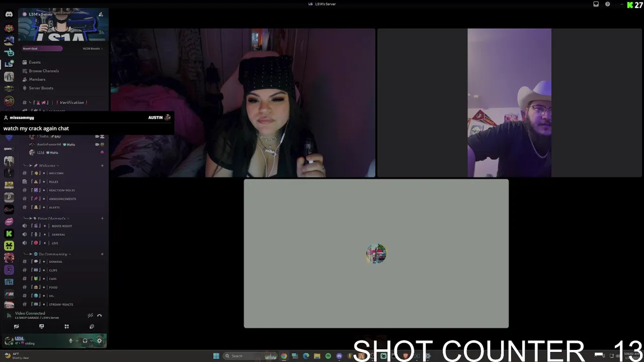Open LS14 user profile panel
Viewport: 644px width, 362px height.
[20, 341]
